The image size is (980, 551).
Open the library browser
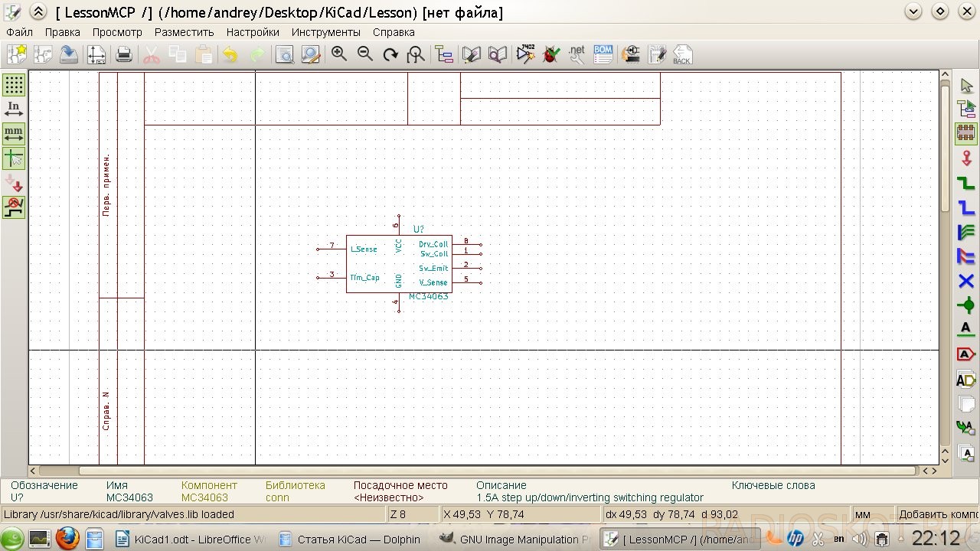(x=498, y=54)
